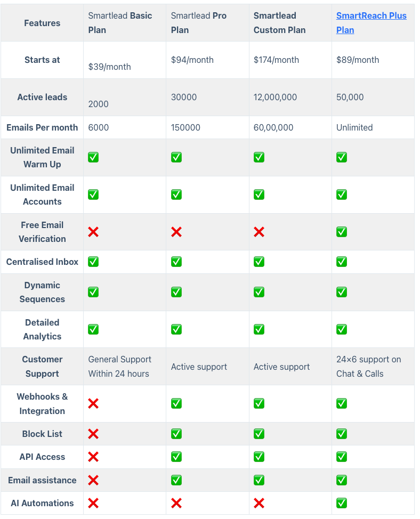Click the red cross for Basic Plan API Access

click(x=93, y=457)
